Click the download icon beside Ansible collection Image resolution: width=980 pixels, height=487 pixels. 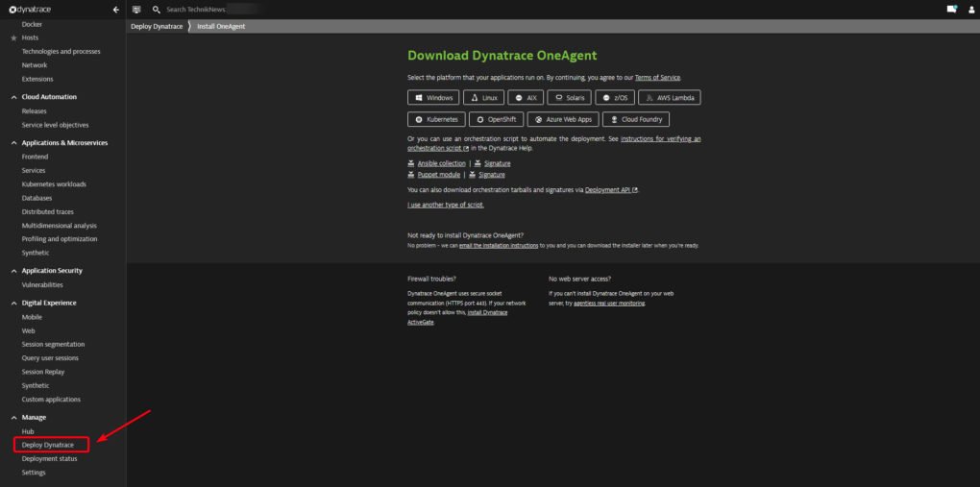point(411,163)
